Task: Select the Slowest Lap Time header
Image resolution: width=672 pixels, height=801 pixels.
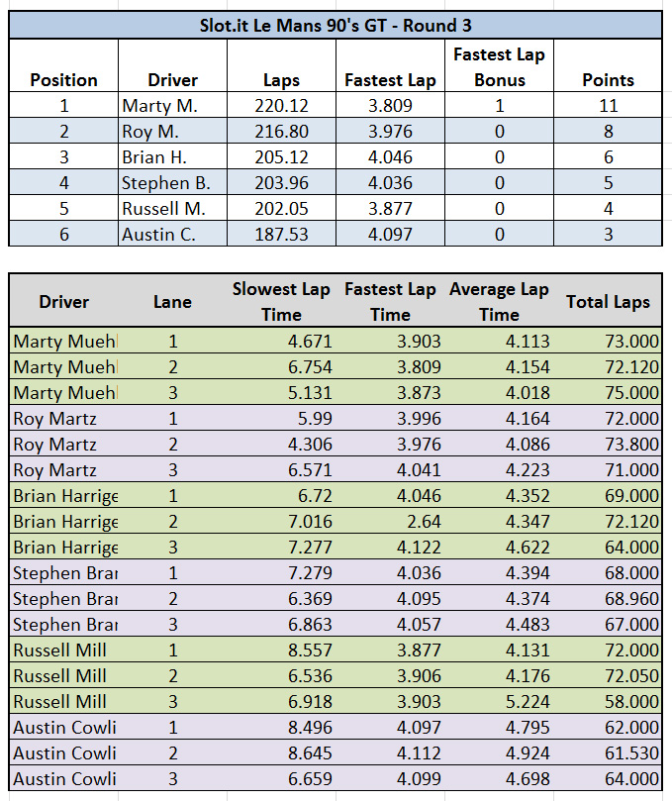Action: pyautogui.click(x=281, y=301)
